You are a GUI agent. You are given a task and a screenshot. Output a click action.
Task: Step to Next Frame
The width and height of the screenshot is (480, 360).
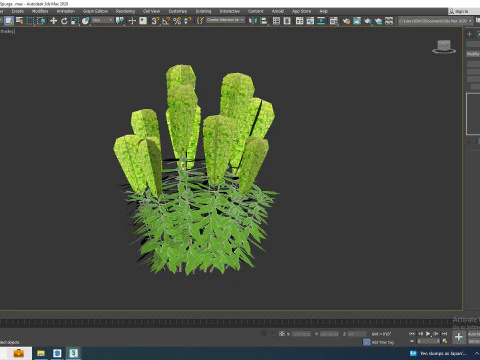pos(436,334)
